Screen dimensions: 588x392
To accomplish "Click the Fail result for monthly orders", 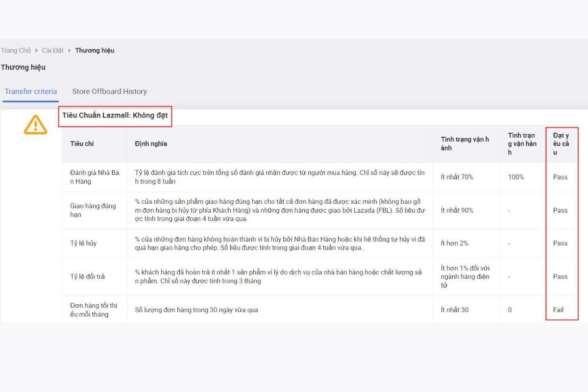I will pyautogui.click(x=559, y=310).
